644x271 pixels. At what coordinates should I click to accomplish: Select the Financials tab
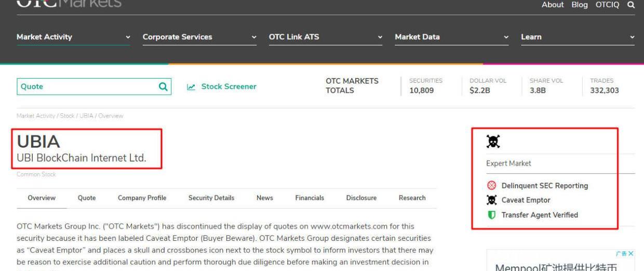310,198
